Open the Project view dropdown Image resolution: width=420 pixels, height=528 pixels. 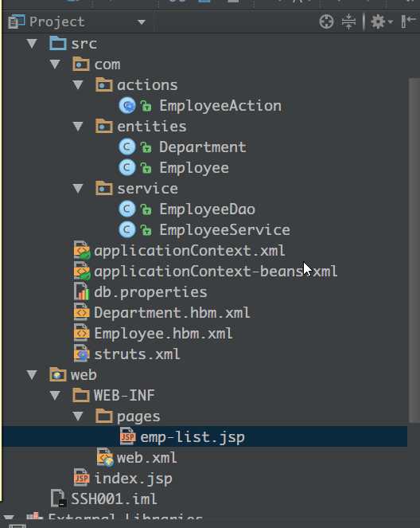click(142, 22)
